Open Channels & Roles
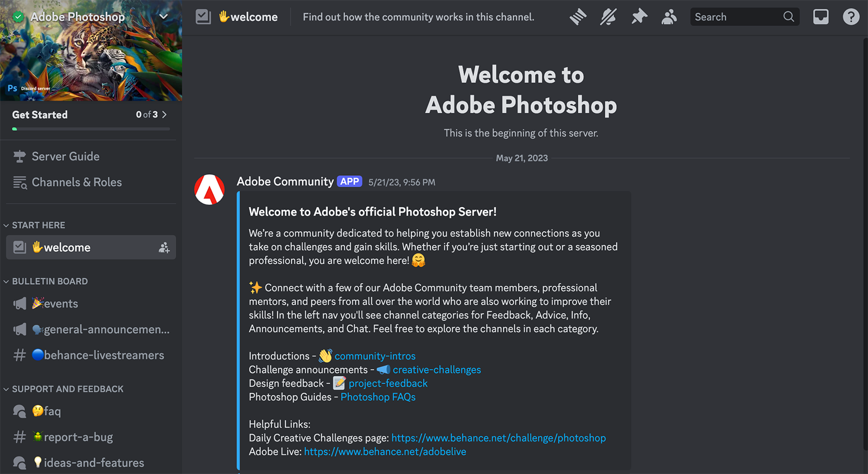Viewport: 868px width, 474px height. pyautogui.click(x=91, y=182)
